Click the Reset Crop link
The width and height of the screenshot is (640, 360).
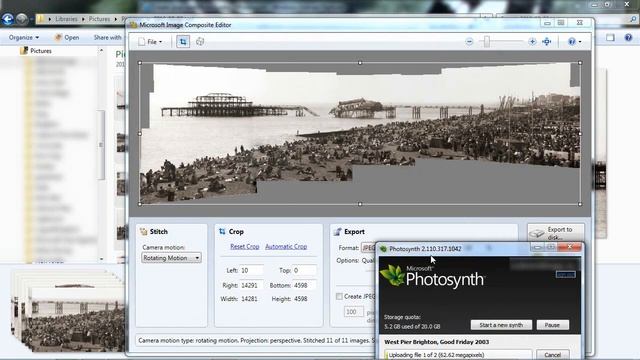(244, 247)
